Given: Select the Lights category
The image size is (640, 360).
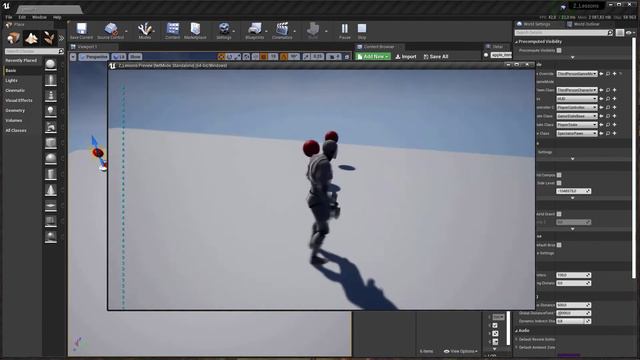Looking at the screenshot, I should point(11,80).
